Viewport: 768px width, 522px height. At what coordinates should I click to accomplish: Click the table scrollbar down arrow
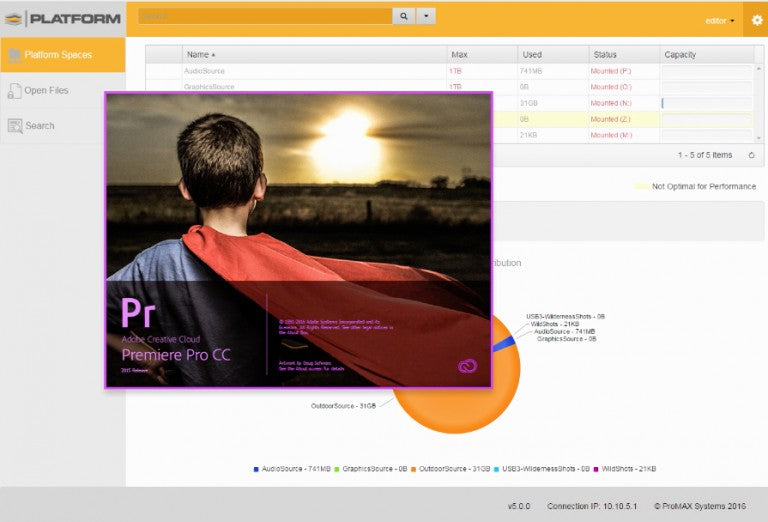click(759, 139)
